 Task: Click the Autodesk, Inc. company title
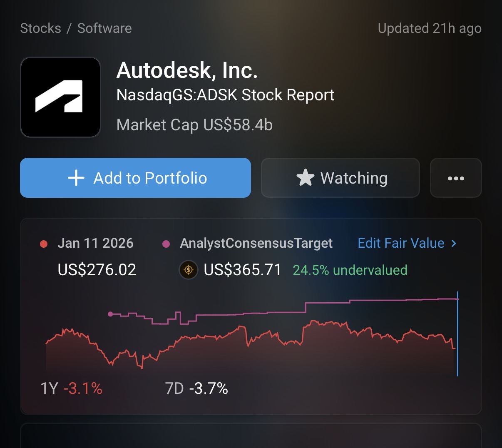[x=187, y=70]
